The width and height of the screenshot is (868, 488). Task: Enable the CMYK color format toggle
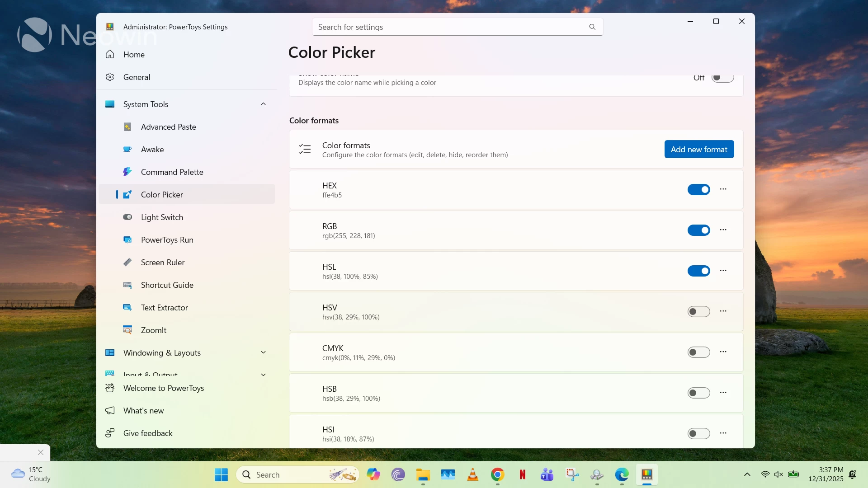(x=699, y=352)
